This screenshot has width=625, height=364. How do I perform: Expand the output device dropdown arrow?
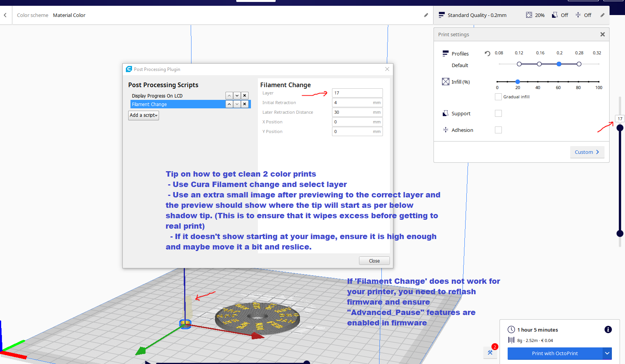607,353
